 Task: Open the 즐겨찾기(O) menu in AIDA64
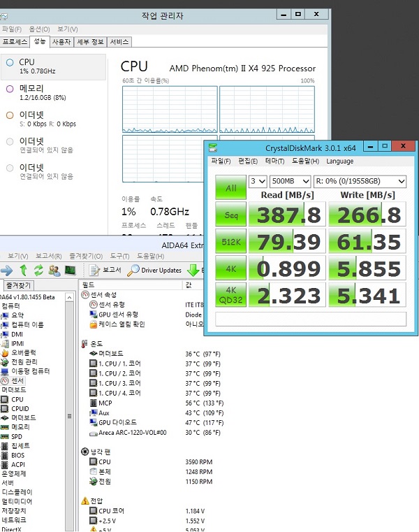point(86,256)
